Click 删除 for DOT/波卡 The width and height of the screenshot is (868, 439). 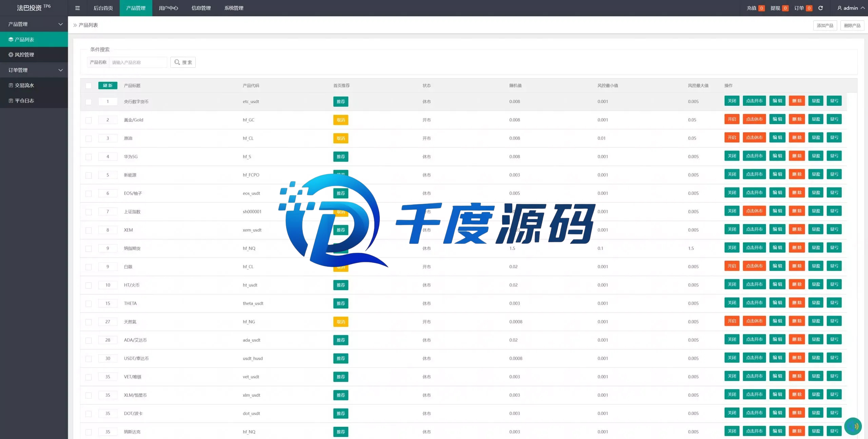(x=797, y=413)
